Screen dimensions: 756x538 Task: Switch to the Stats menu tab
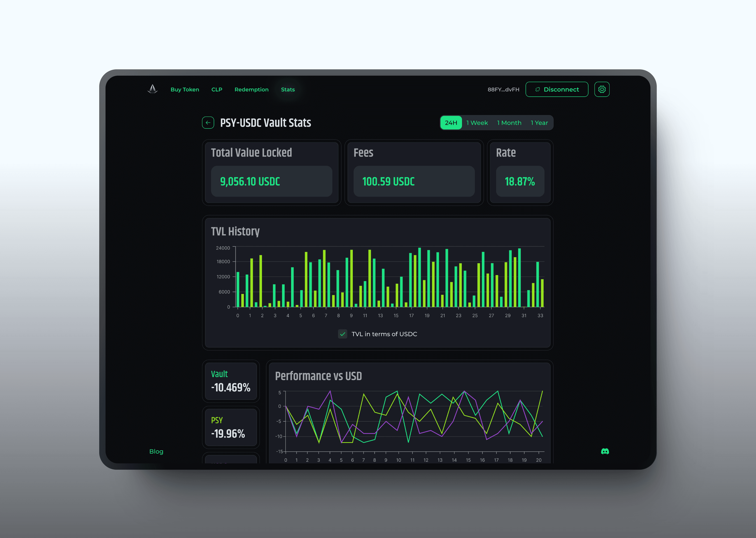pos(289,90)
